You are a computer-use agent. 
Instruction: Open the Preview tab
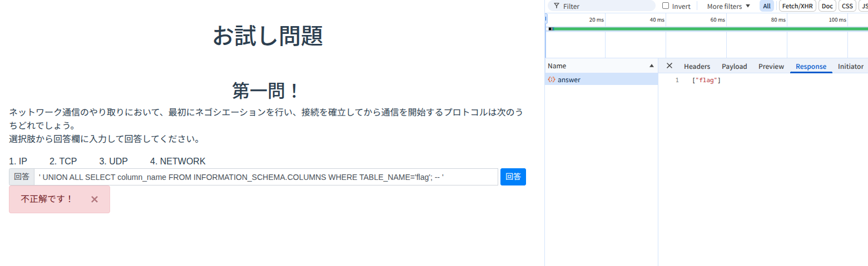771,67
